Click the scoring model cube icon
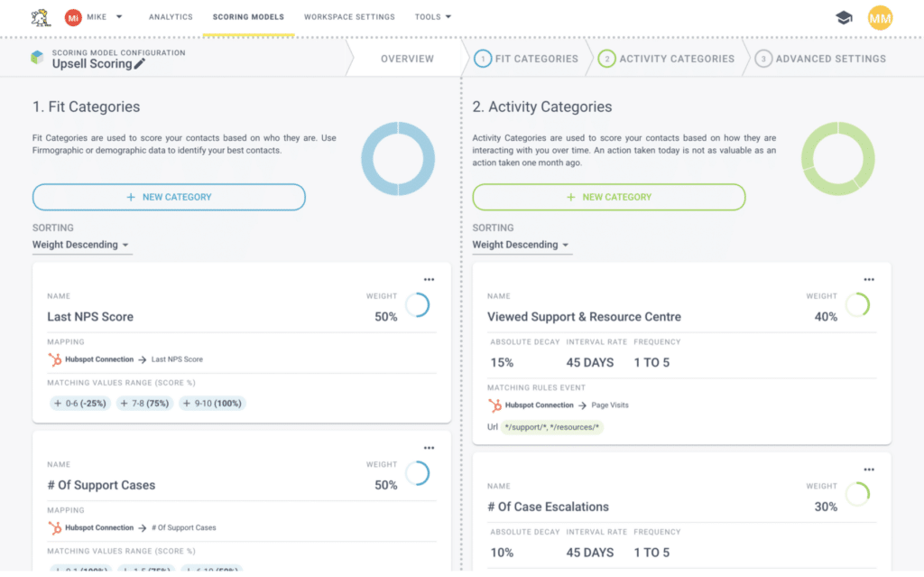924x577 pixels. click(x=37, y=57)
